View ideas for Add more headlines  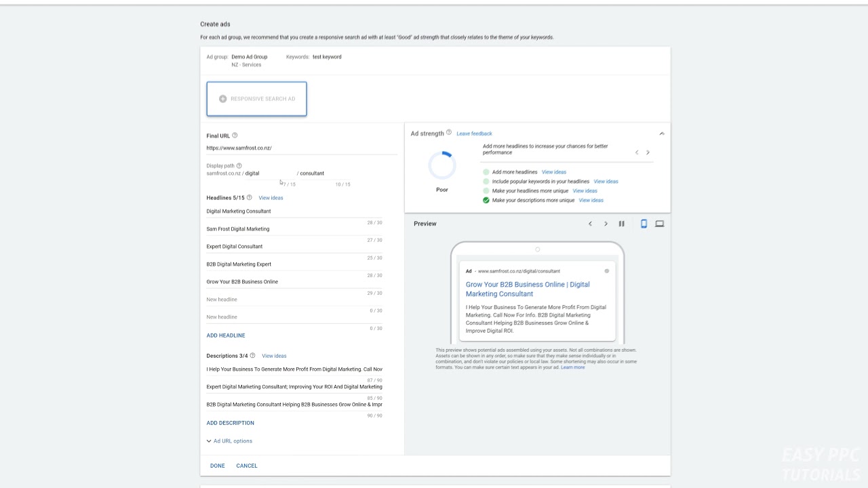coord(554,172)
